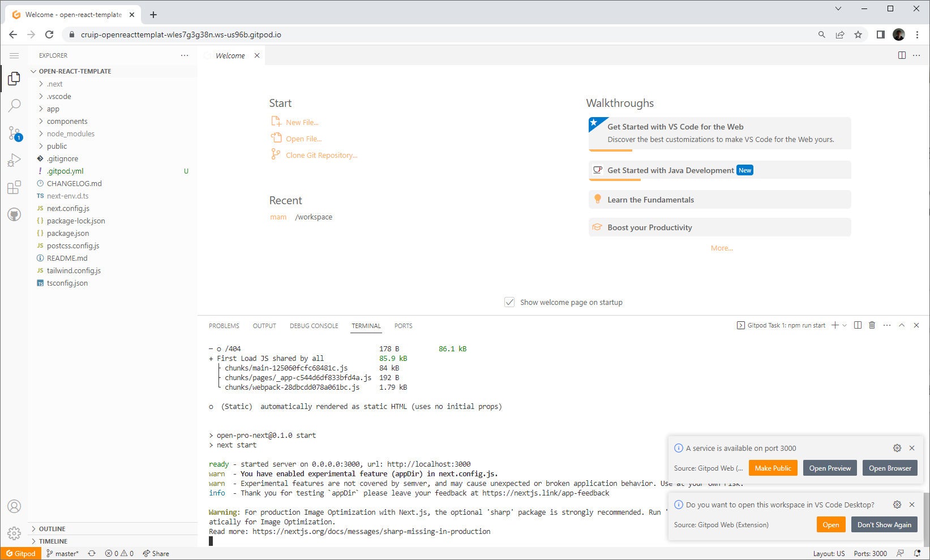Dismiss the port 3000 notification
The height and width of the screenshot is (560, 930).
tap(912, 448)
